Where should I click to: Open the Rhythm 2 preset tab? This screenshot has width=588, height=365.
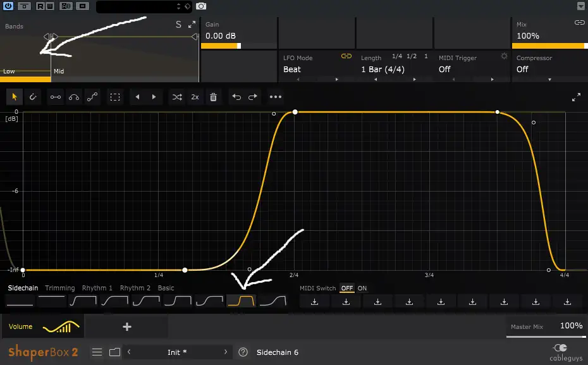pyautogui.click(x=135, y=288)
